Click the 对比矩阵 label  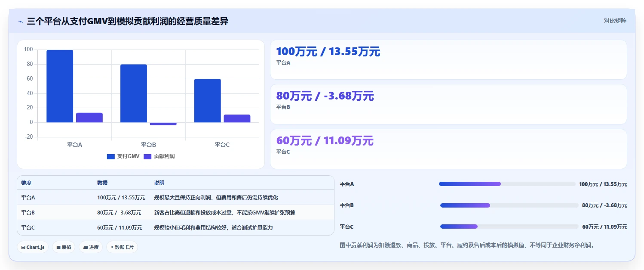(615, 21)
